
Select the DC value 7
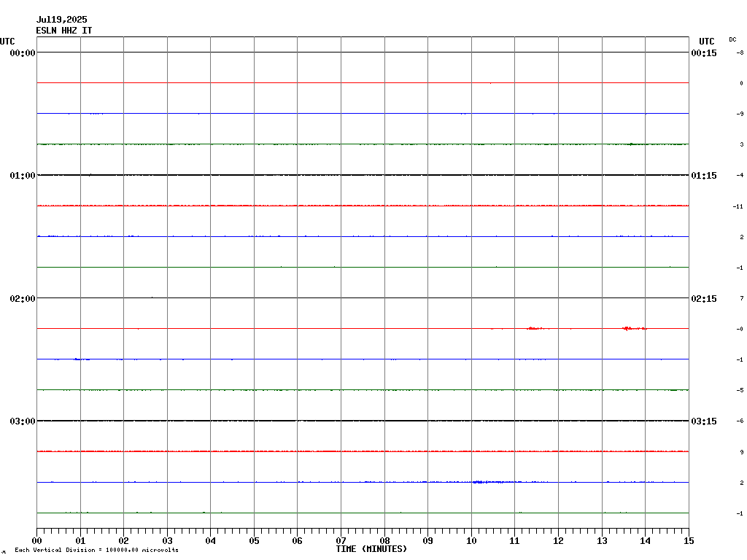(x=742, y=298)
